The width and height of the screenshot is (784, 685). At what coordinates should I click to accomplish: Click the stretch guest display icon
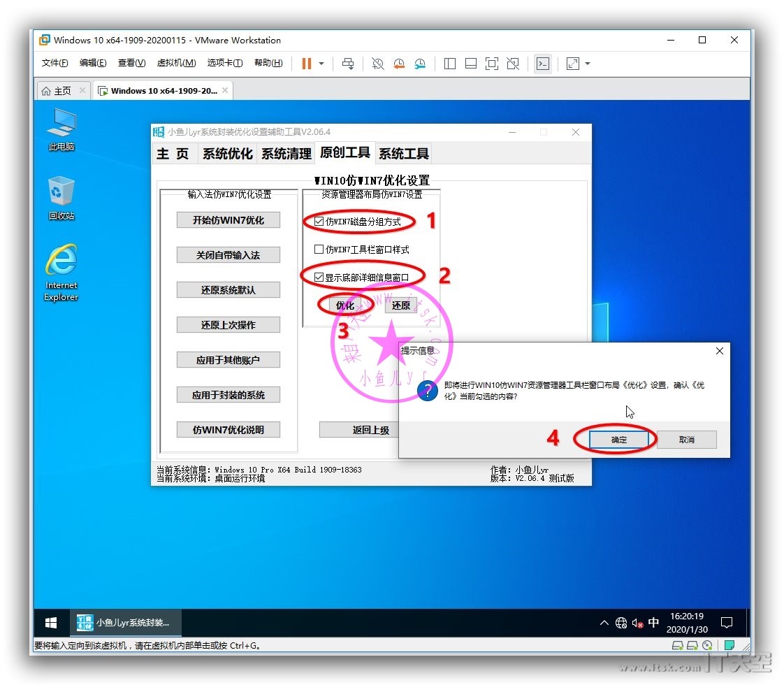click(572, 64)
